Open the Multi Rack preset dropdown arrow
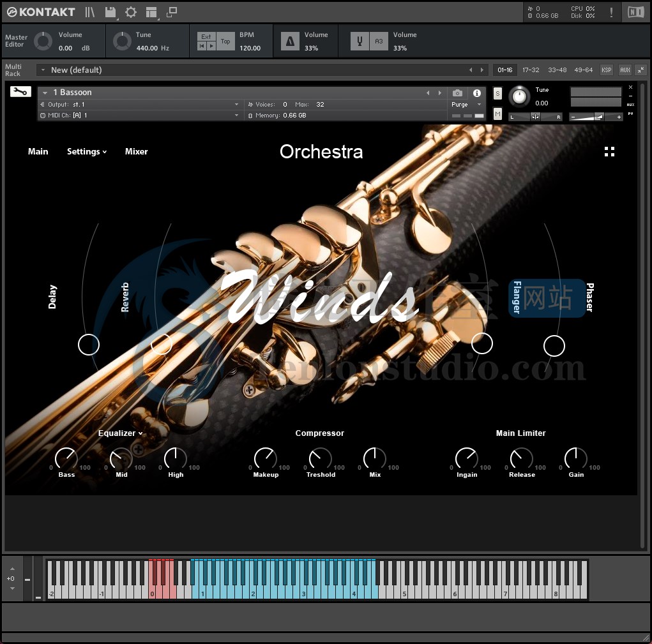This screenshot has width=652, height=644. click(42, 70)
